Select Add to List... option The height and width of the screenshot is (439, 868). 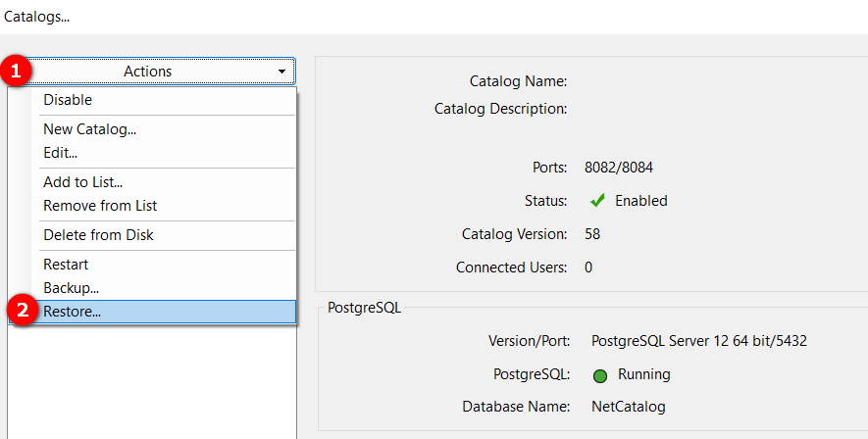82,182
